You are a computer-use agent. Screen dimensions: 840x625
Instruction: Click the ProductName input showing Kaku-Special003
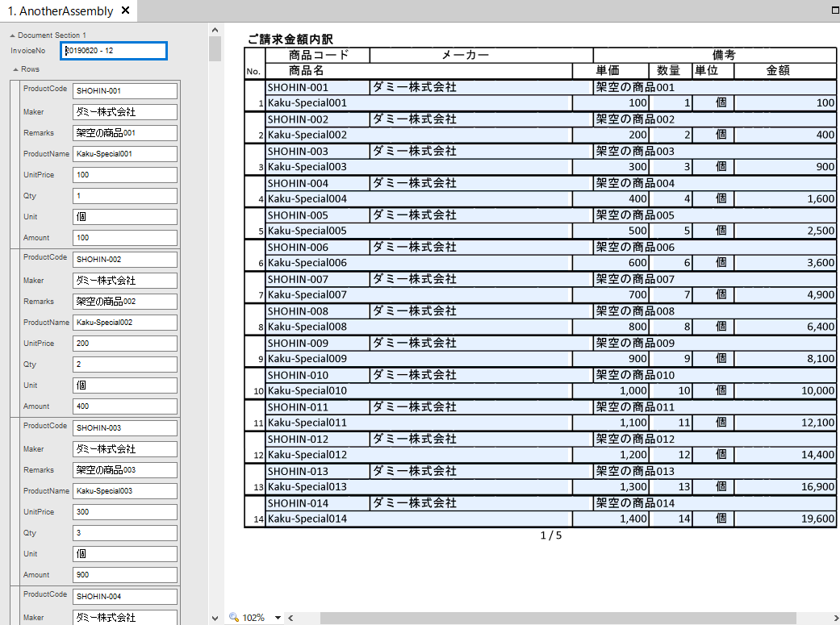coord(125,491)
